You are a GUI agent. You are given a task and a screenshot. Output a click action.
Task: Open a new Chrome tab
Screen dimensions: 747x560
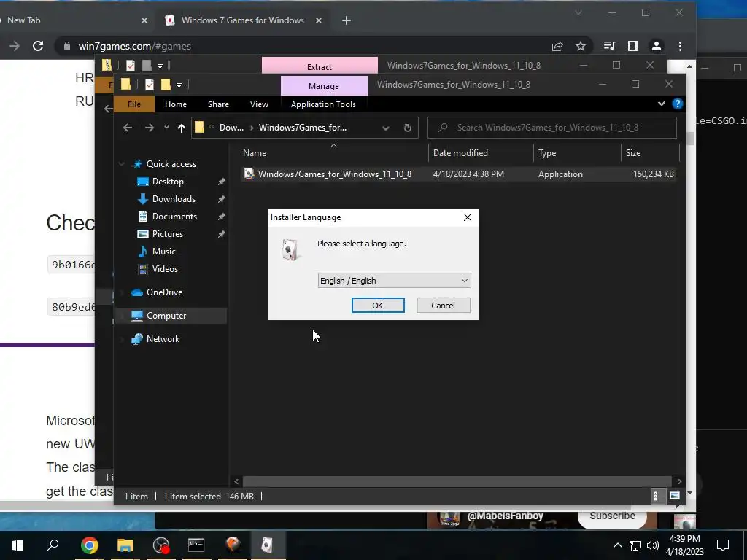tap(347, 20)
